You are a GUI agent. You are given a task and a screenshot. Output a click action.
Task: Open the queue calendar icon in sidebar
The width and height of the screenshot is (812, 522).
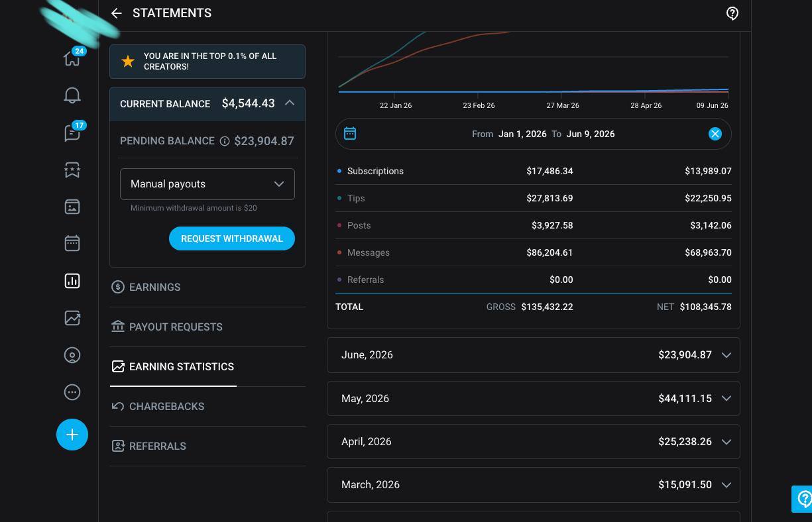(x=72, y=243)
